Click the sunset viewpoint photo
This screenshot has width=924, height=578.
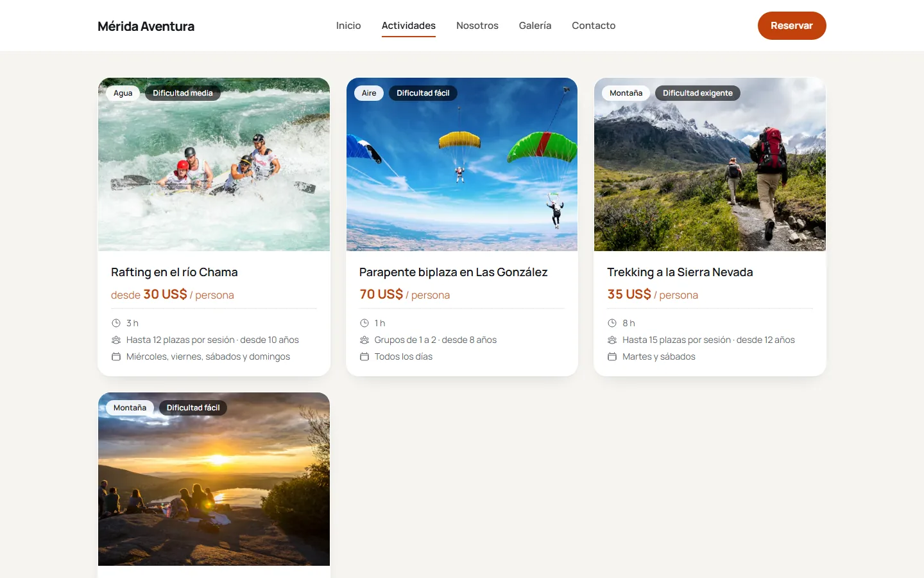pos(214,479)
